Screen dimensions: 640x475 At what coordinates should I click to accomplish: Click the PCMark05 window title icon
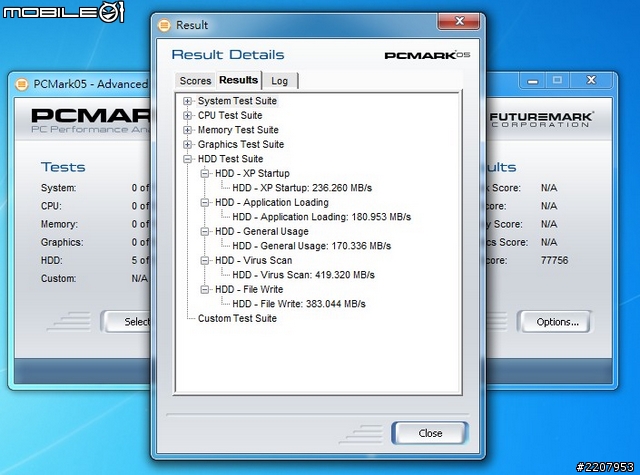click(x=22, y=84)
